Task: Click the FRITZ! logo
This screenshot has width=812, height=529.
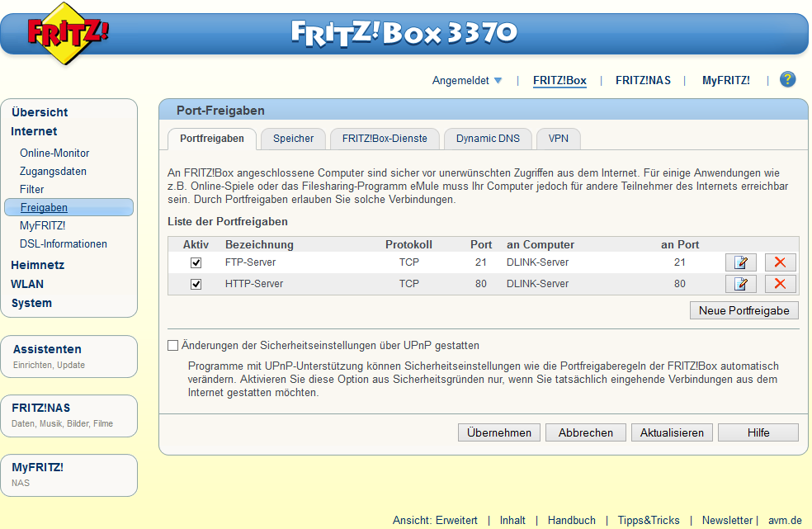Action: point(68,33)
